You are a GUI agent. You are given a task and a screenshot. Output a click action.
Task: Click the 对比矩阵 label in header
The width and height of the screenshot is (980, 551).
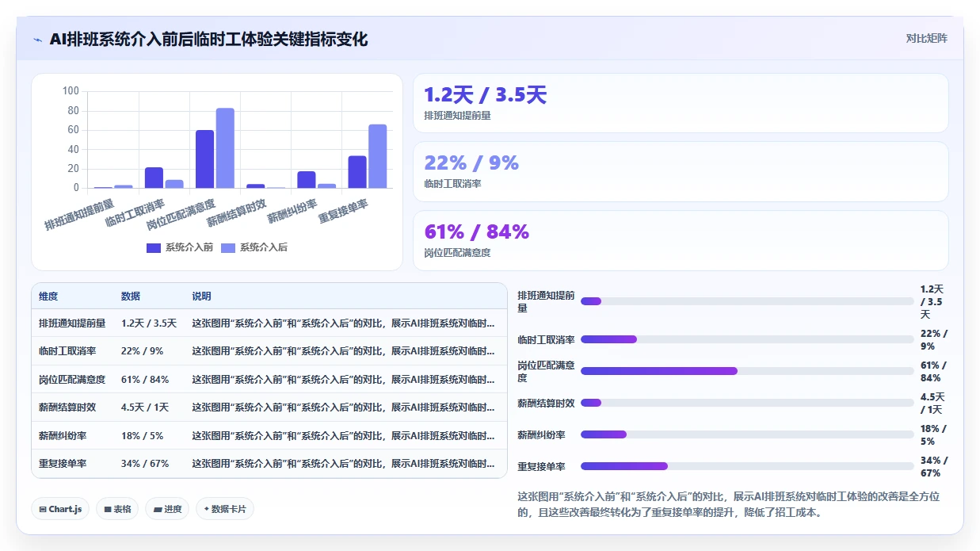(927, 38)
